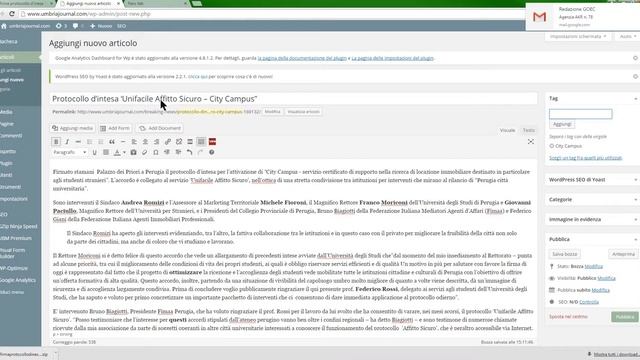
Task: Apply italic formatting
Action: pyautogui.click(x=67, y=142)
